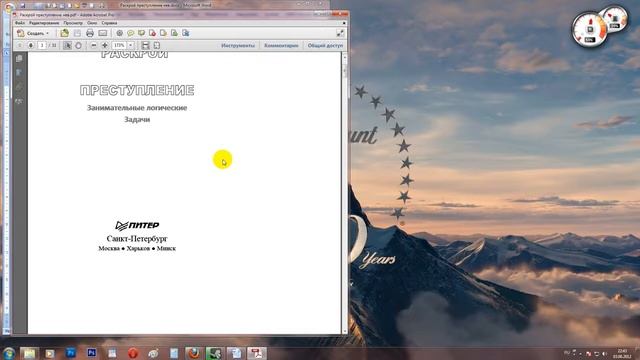Image resolution: width=640 pixels, height=360 pixels.
Task: Open the Редактирование menu
Action: tap(44, 23)
